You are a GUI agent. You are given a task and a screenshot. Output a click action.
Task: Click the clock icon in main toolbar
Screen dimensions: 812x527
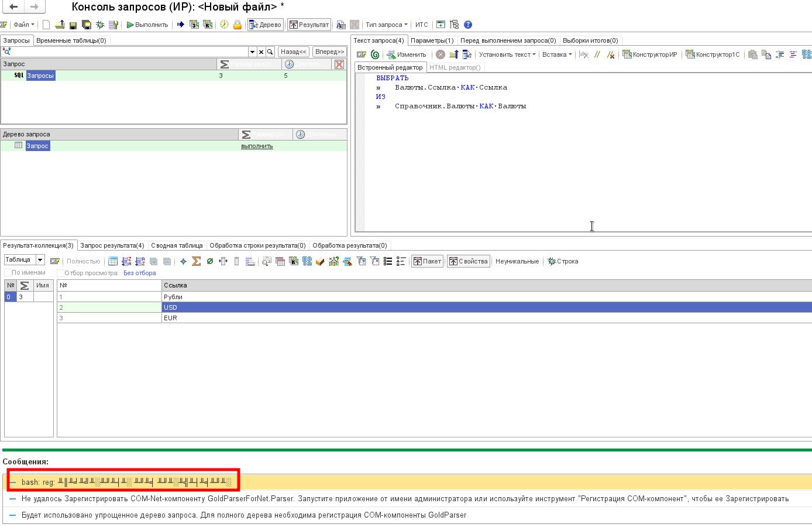click(224, 25)
